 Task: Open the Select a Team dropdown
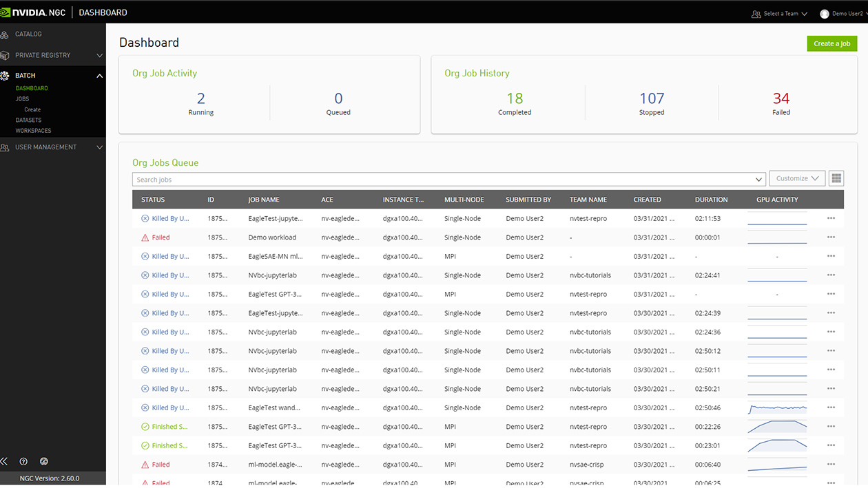coord(779,12)
